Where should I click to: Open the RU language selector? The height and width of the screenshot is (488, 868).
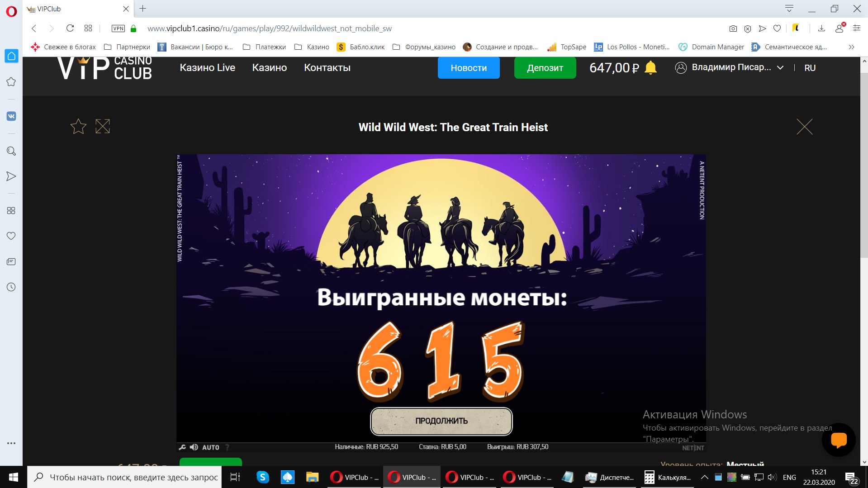point(810,68)
